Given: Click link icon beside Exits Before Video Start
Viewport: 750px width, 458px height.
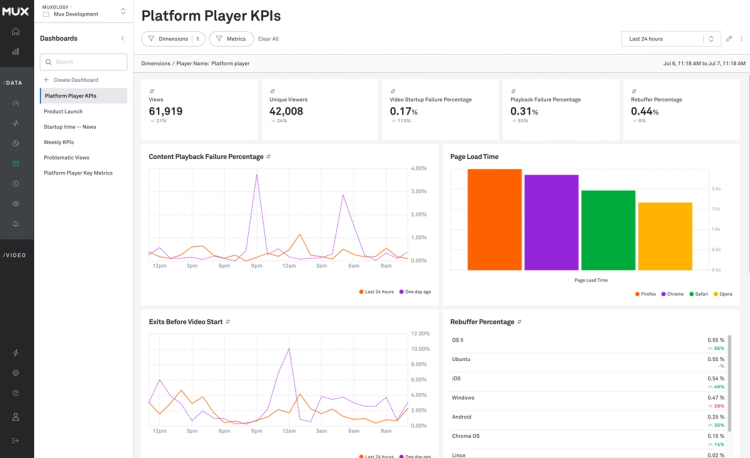Looking at the screenshot, I should [x=228, y=322].
